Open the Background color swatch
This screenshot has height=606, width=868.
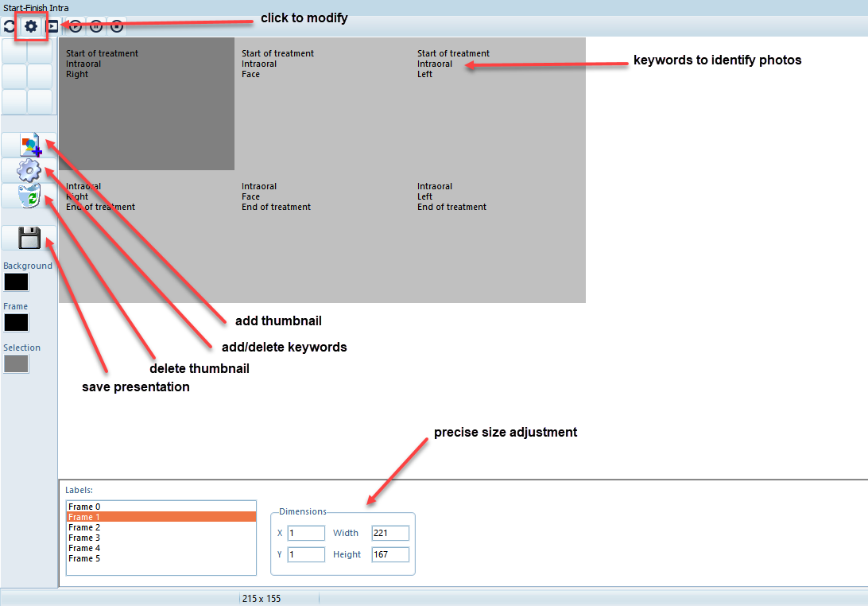(x=16, y=282)
